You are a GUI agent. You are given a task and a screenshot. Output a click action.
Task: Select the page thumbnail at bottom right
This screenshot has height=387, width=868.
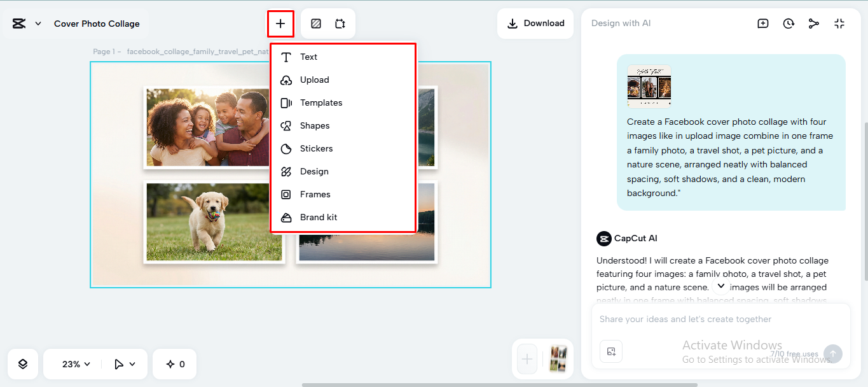[558, 359]
